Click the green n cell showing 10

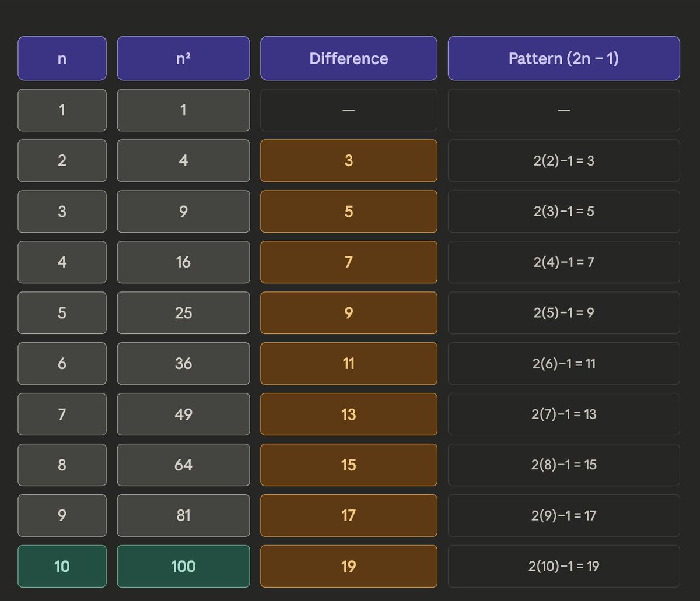pyautogui.click(x=62, y=566)
